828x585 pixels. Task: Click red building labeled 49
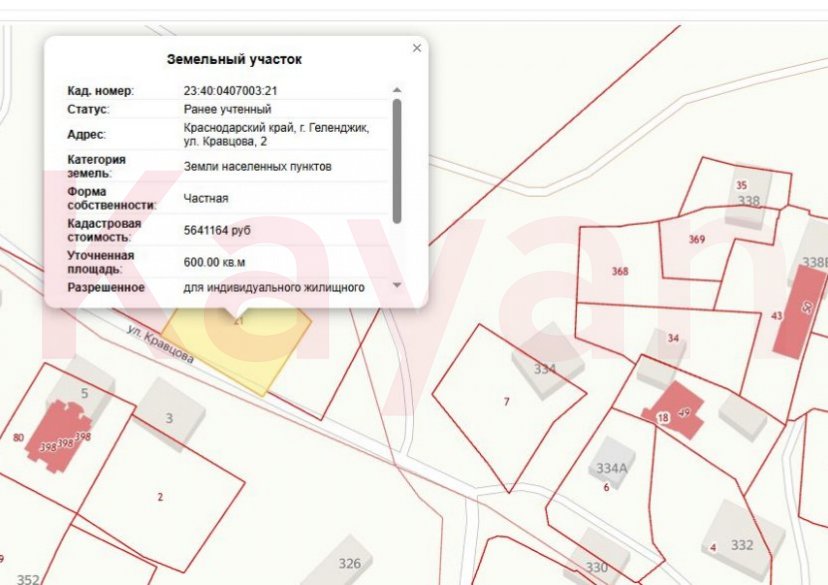[676, 410]
